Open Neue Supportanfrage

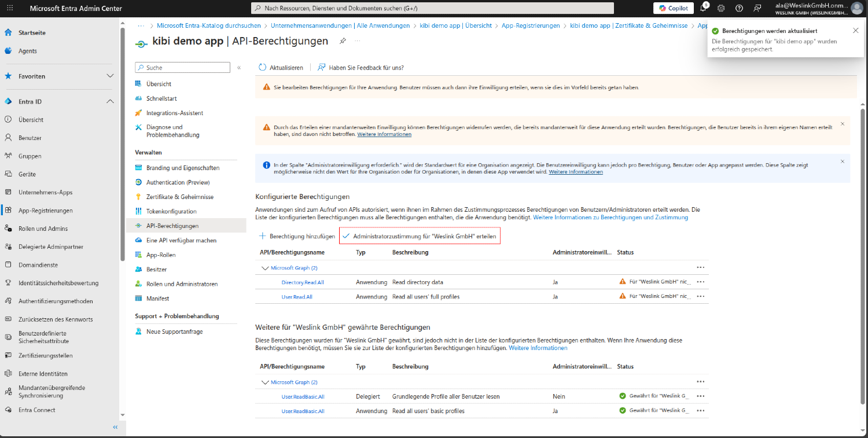[x=174, y=332]
